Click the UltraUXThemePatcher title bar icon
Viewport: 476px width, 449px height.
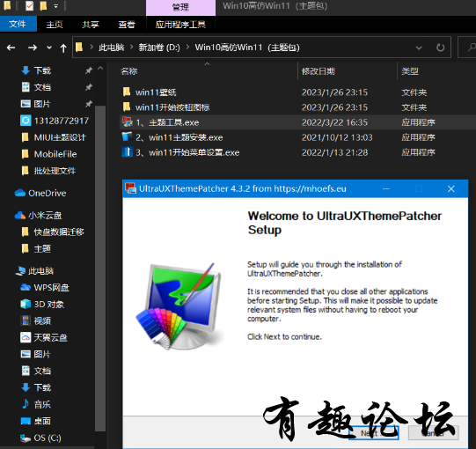click(x=130, y=188)
